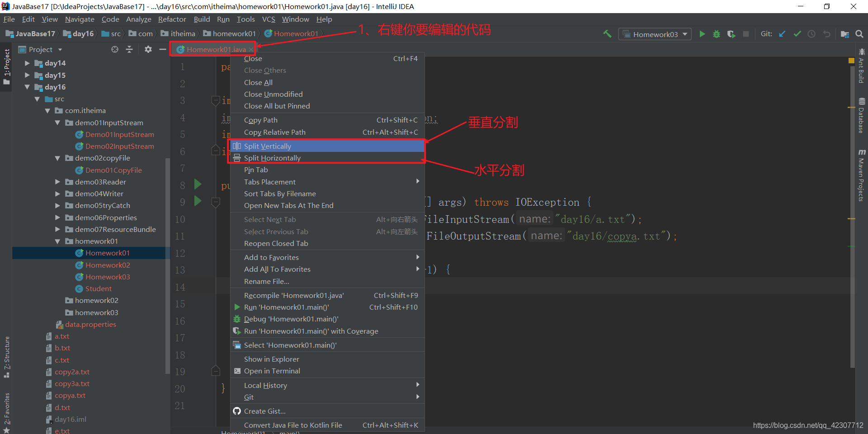868x434 pixels.
Task: Expand demo07ResourceBundle package
Action: [x=57, y=229]
